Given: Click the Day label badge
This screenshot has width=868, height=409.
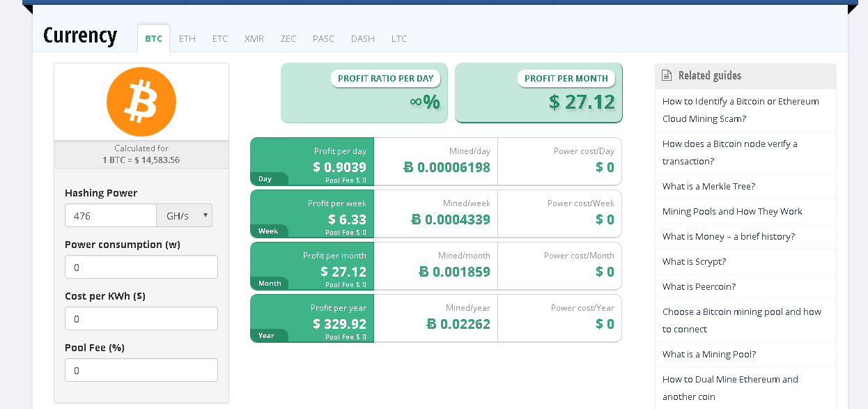Looking at the screenshot, I should tap(269, 179).
